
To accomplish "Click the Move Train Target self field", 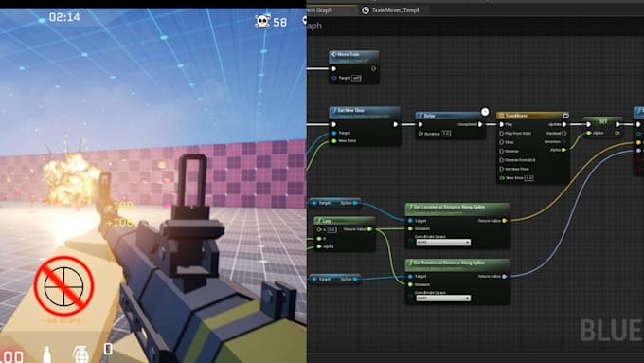I will tap(356, 78).
